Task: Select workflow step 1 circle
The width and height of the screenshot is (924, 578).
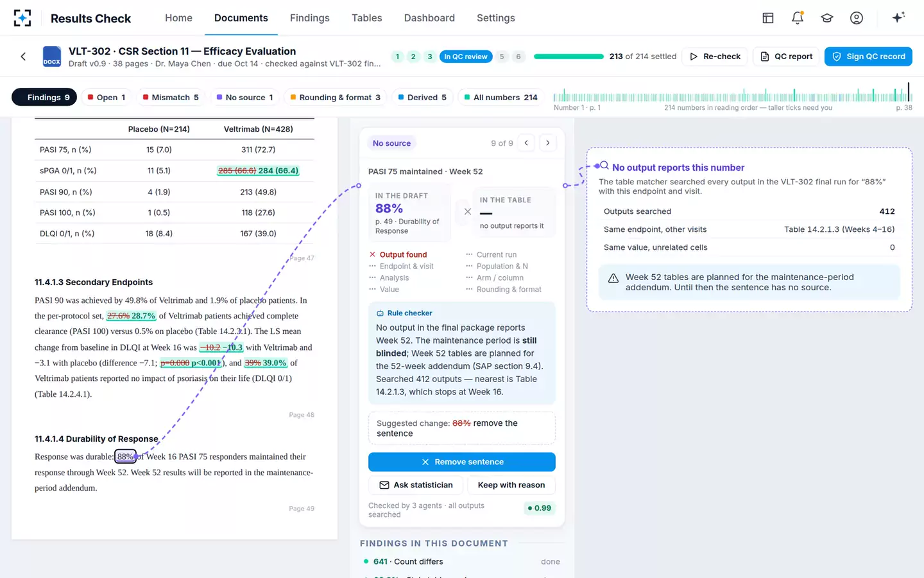Action: click(397, 57)
